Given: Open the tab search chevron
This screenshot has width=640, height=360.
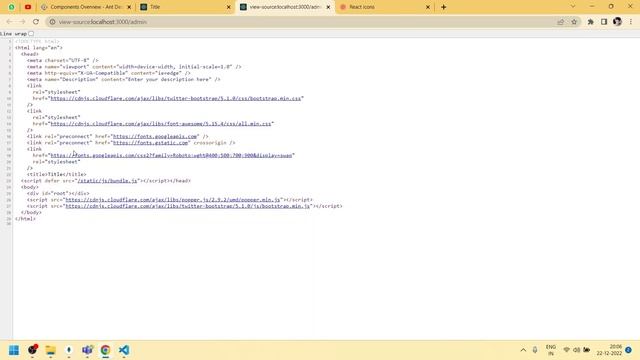Looking at the screenshot, I should [x=573, y=7].
